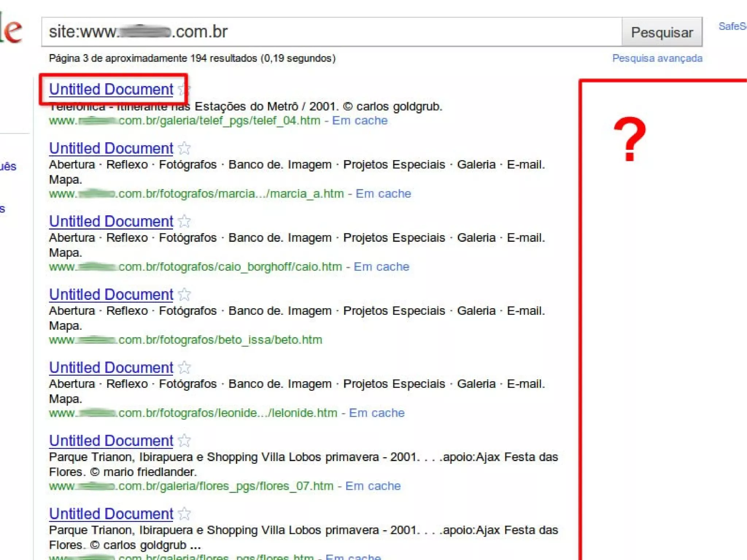Star the lelonide.htm result

[184, 367]
